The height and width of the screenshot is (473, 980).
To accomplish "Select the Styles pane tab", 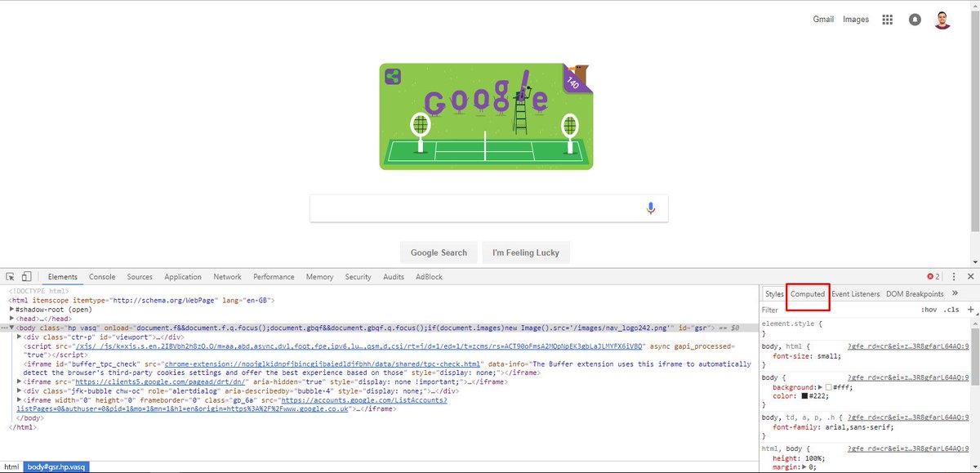I will [x=774, y=294].
